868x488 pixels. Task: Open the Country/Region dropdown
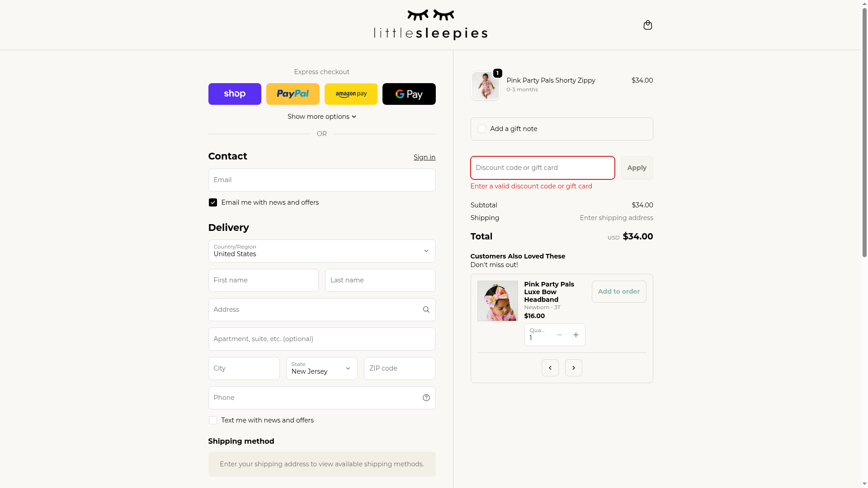point(321,251)
